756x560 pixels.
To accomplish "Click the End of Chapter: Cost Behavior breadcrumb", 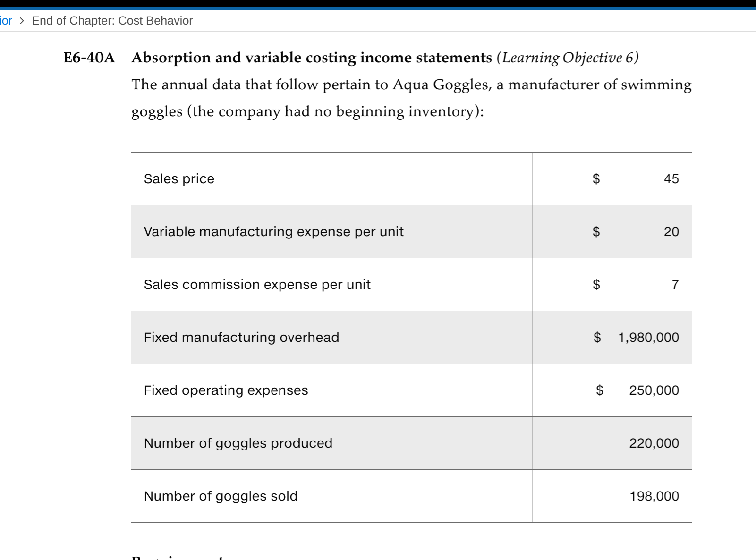I will click(111, 20).
